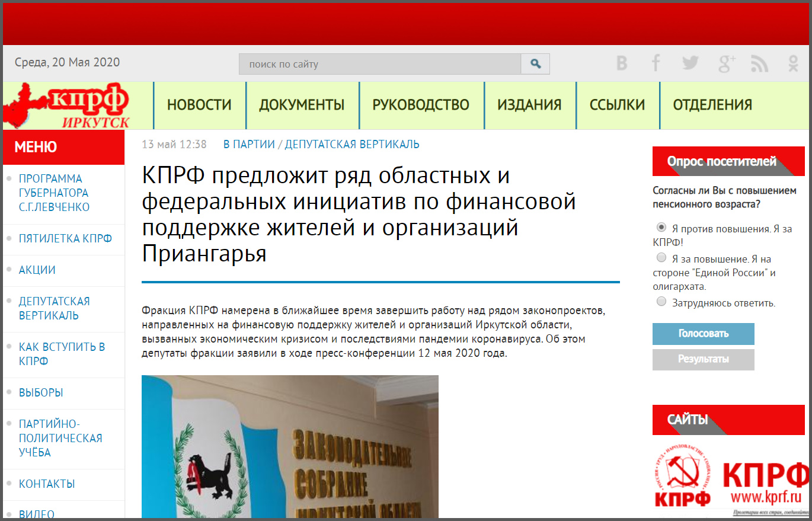Image resolution: width=812 pixels, height=521 pixels.
Task: Open the КОНТАКТЫ sidebar link
Action: (x=47, y=484)
